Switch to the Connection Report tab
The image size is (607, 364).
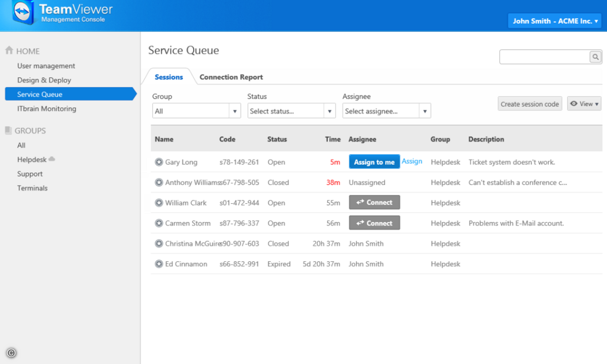point(231,77)
